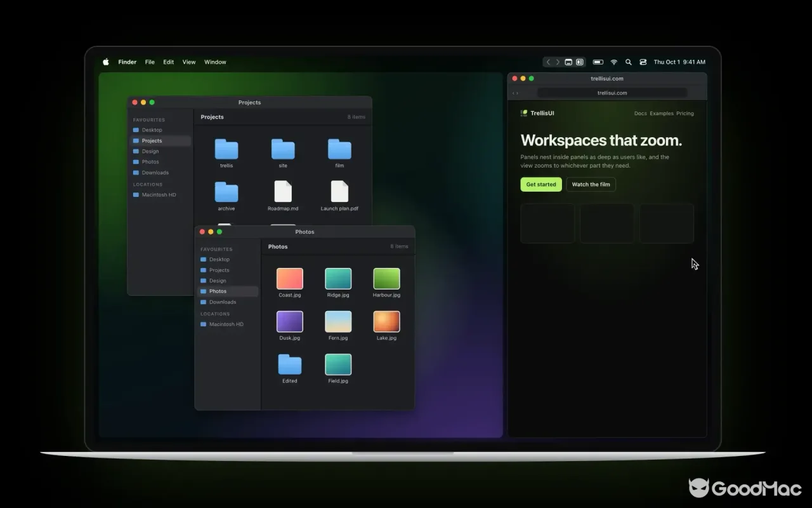Go to Projects in Photos window sidebar
The image size is (812, 508).
(228, 271)
